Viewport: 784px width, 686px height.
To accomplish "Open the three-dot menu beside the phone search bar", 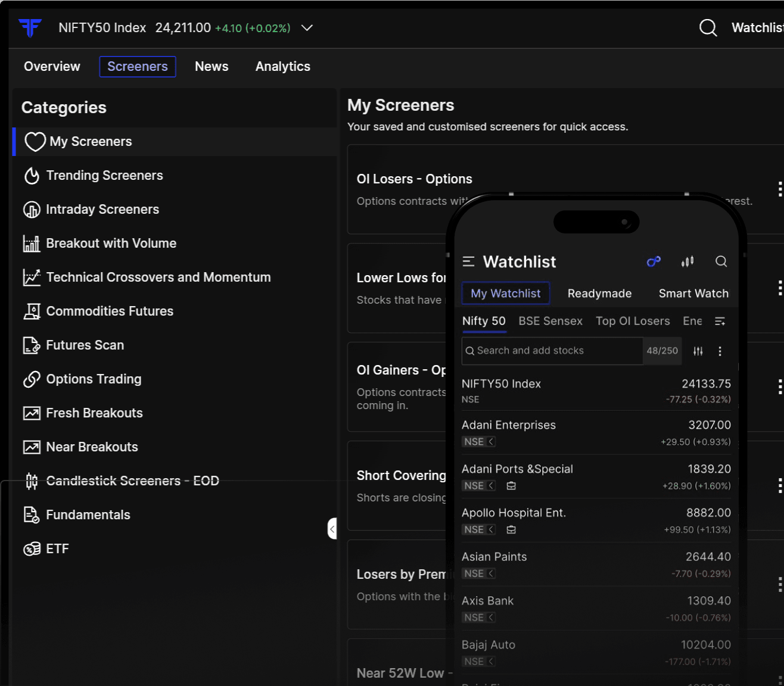I will pos(720,351).
